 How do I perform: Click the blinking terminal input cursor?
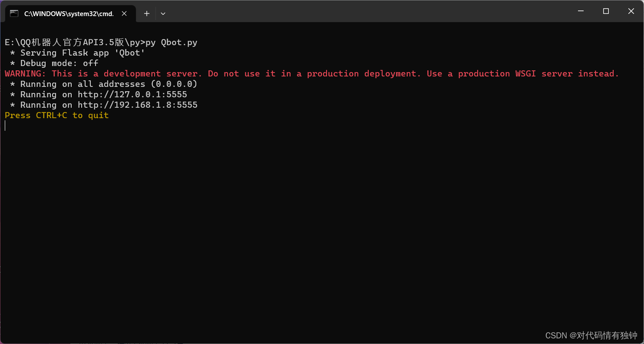coord(5,126)
